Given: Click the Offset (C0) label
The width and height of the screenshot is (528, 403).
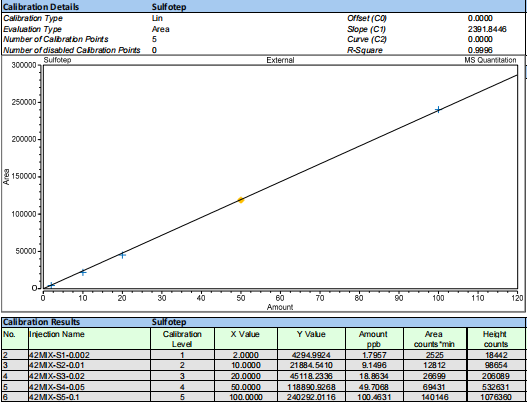Looking at the screenshot, I should click(x=367, y=18).
